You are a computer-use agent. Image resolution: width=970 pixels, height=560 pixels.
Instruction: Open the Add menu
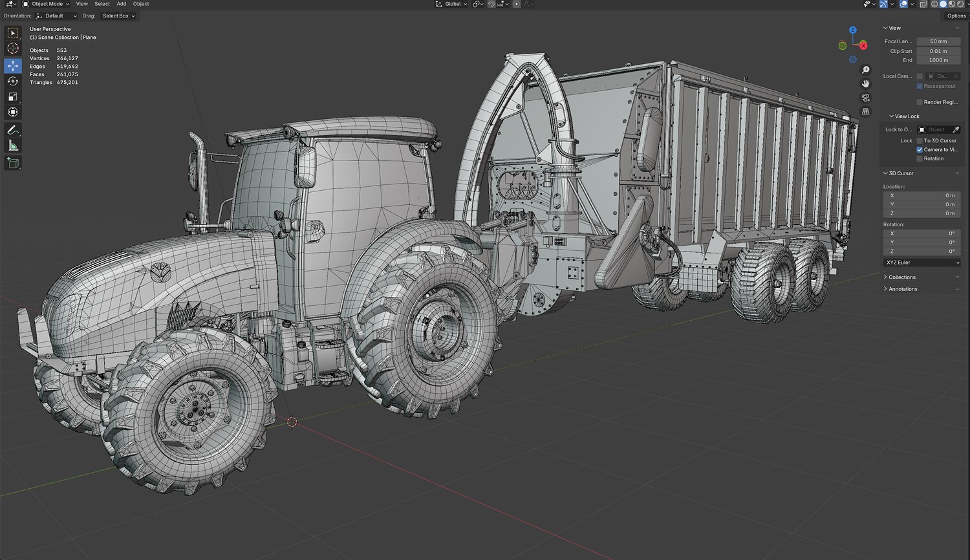click(122, 4)
